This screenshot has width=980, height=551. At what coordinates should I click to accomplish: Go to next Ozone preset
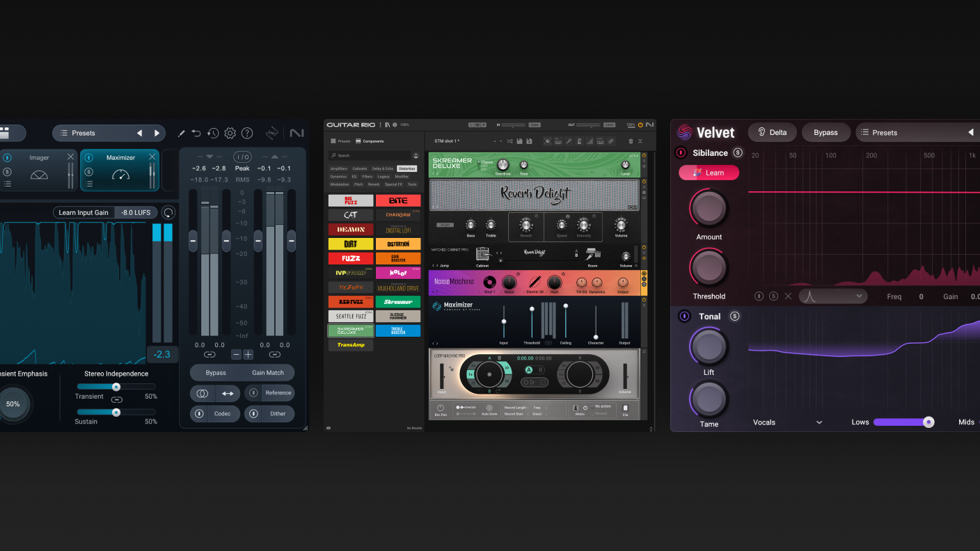(157, 133)
